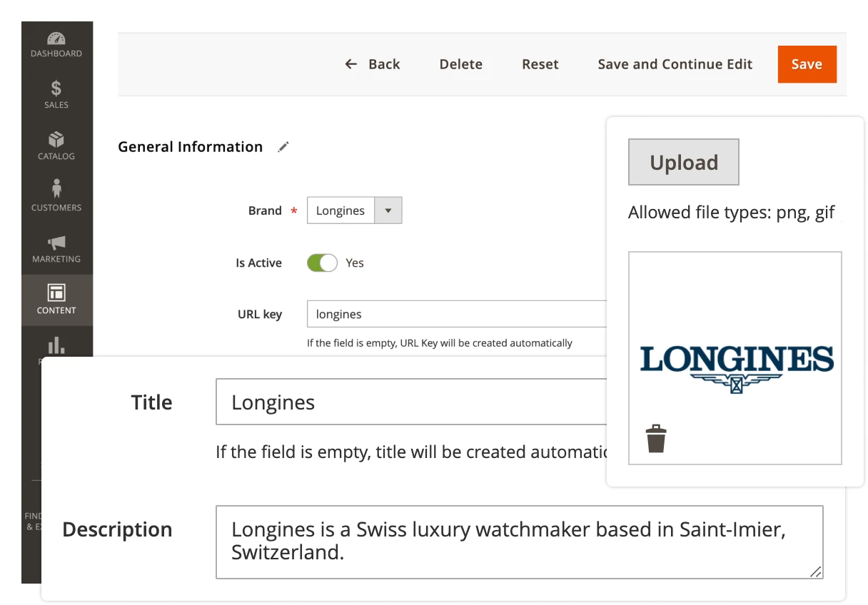The width and height of the screenshot is (868, 605).
Task: Click Delete in the top action bar
Action: pyautogui.click(x=460, y=64)
